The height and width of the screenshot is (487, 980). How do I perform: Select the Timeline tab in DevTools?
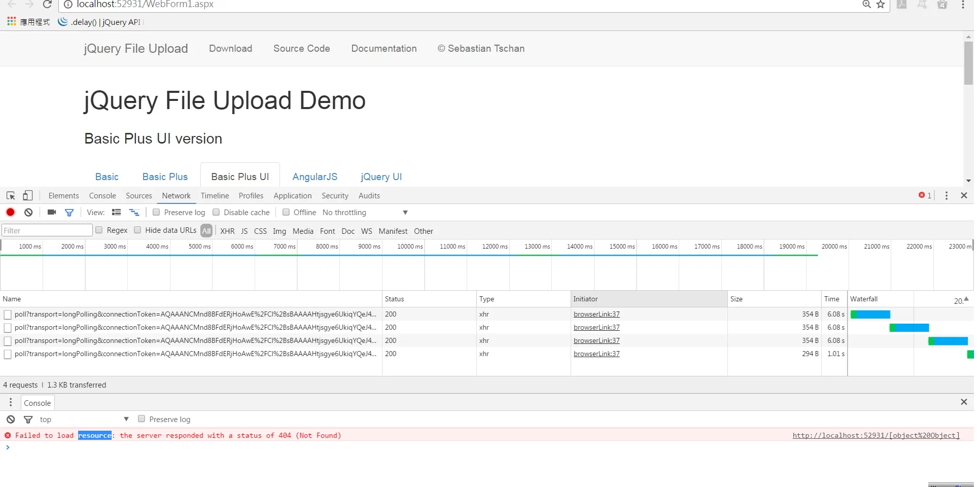(215, 196)
